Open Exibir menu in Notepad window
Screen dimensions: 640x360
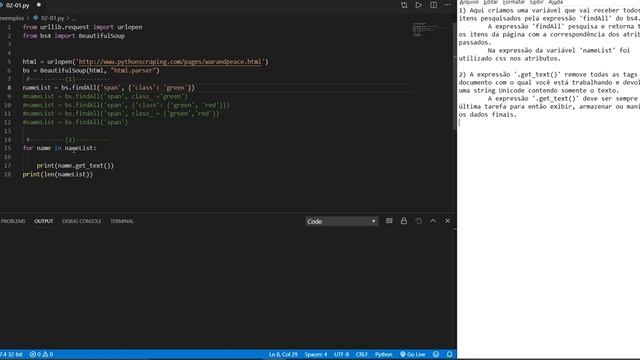tap(537, 2)
